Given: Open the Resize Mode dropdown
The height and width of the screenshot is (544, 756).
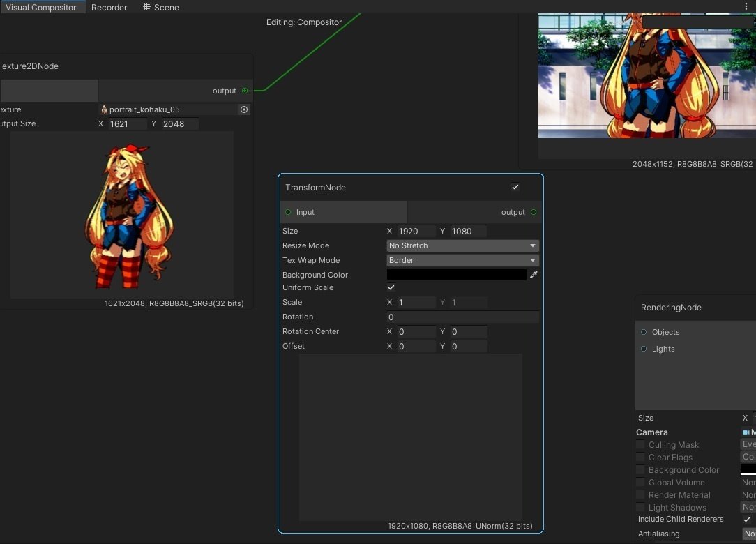Looking at the screenshot, I should pyautogui.click(x=462, y=245).
